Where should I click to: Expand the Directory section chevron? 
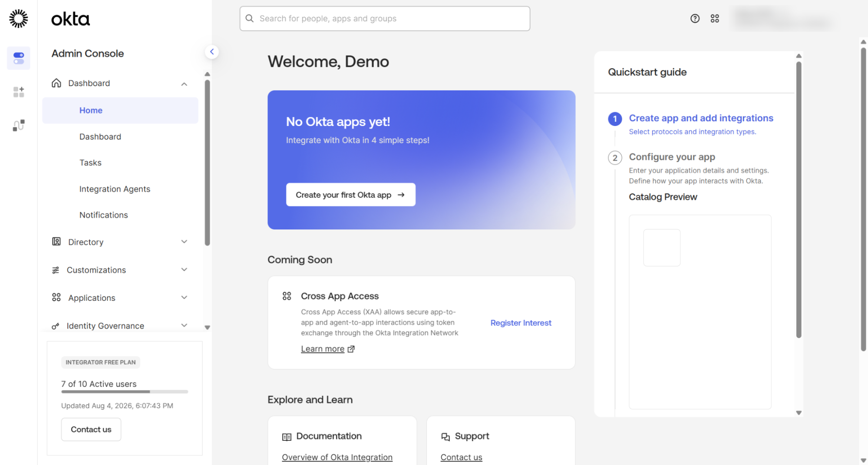(x=184, y=242)
